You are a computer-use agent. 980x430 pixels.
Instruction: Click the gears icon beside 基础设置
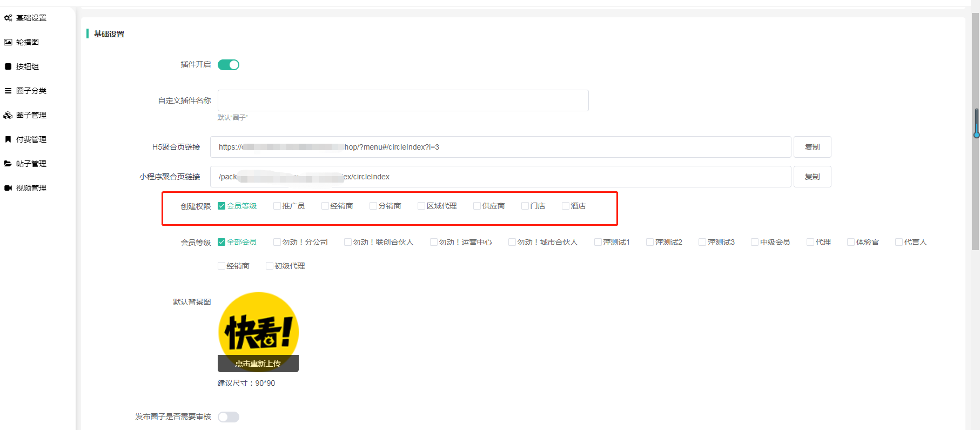pyautogui.click(x=8, y=18)
